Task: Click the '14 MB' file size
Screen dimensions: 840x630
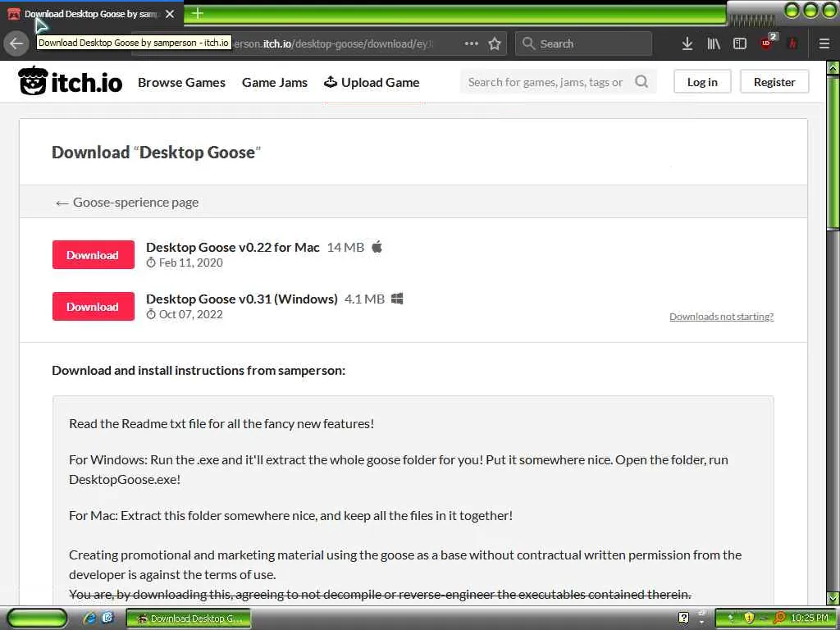Action: click(x=345, y=248)
